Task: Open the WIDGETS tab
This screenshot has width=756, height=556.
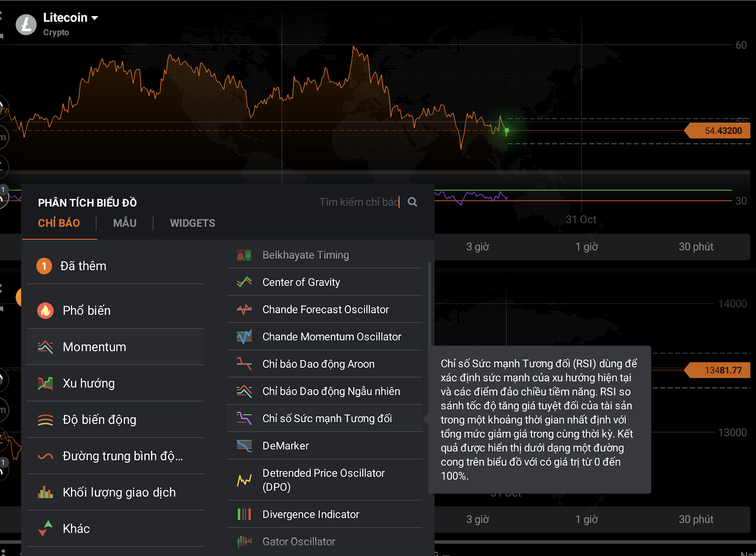Action: click(192, 223)
